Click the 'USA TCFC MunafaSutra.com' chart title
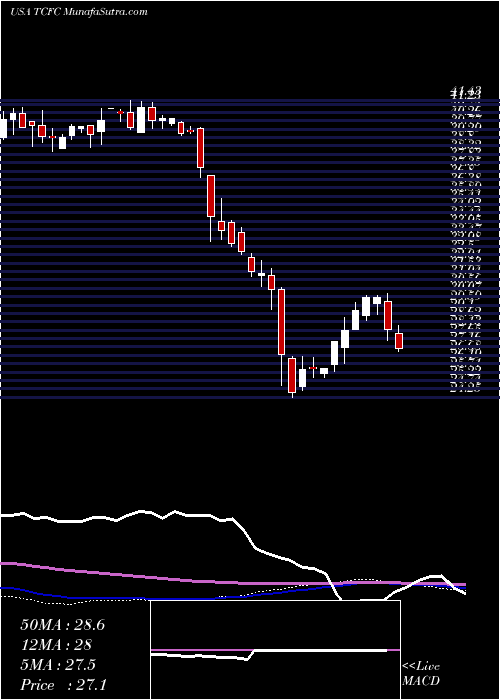The height and width of the screenshot is (700, 500). pyautogui.click(x=79, y=12)
